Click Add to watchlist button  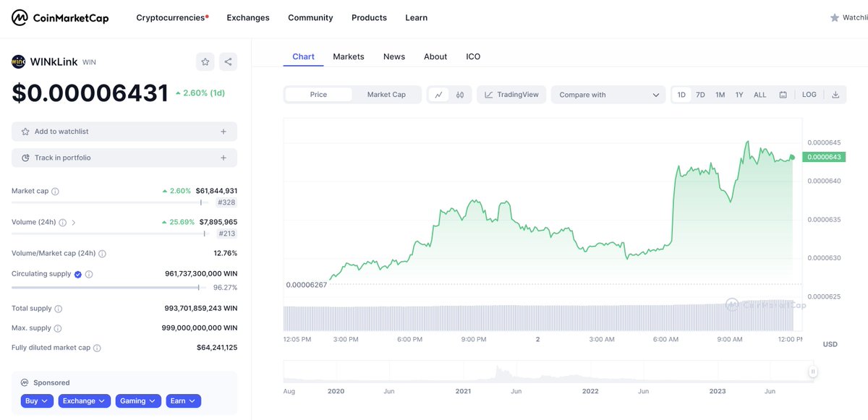[x=124, y=132]
